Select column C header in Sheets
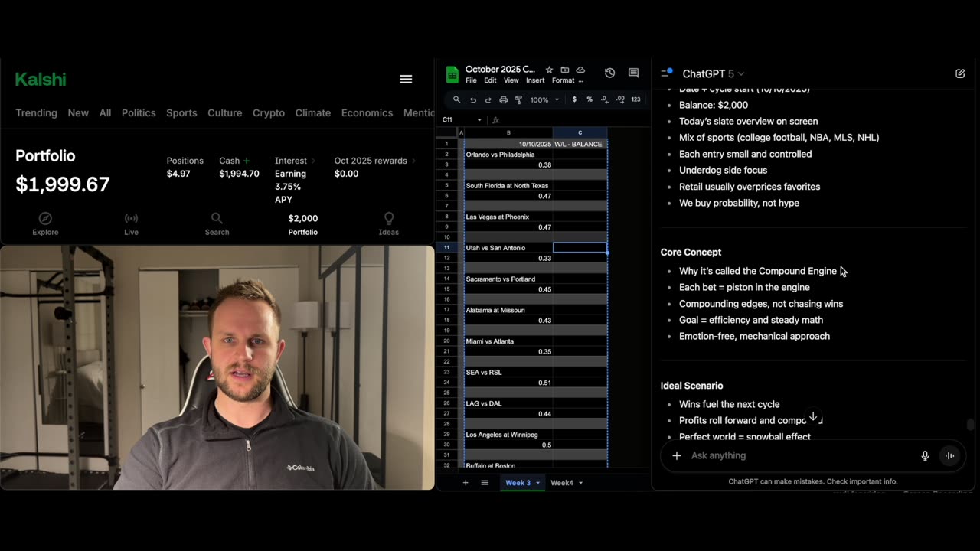Viewport: 980px width, 551px height. [580, 133]
